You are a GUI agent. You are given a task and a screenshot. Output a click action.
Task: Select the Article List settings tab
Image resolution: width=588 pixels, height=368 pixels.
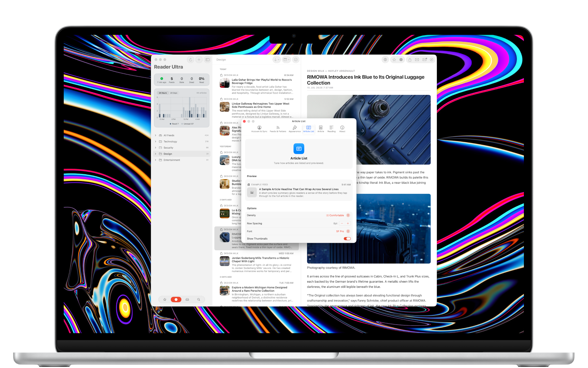click(308, 129)
